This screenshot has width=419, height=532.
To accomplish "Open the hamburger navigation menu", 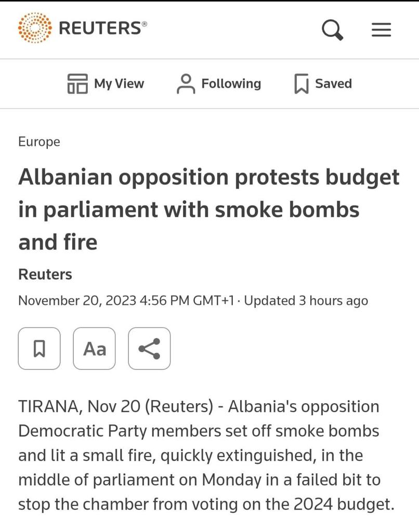I will (381, 30).
